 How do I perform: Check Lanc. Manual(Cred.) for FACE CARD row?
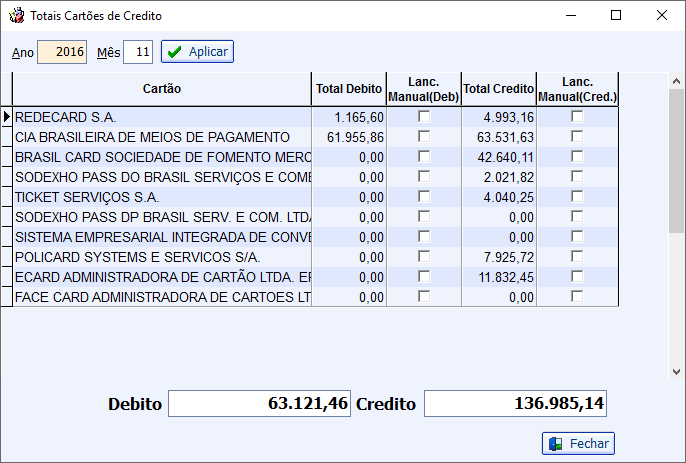point(577,297)
